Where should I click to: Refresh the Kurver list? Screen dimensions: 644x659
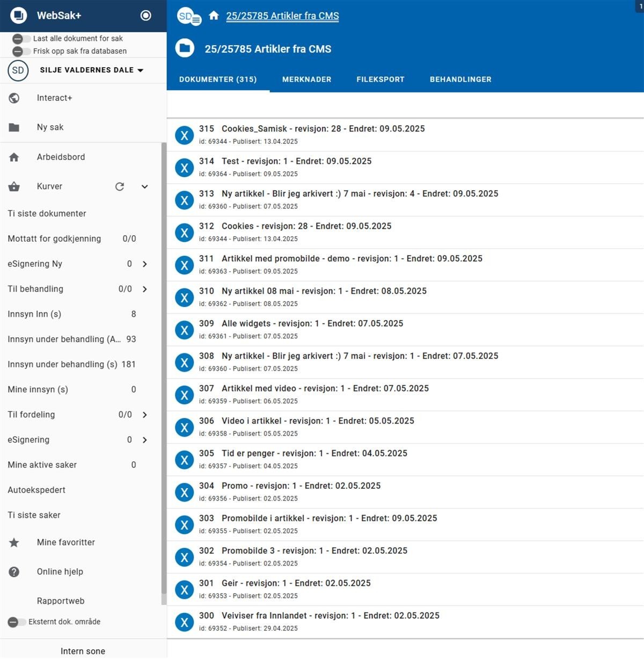120,186
